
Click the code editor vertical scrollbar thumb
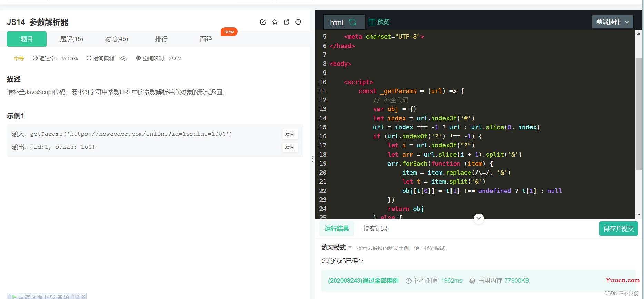638,114
